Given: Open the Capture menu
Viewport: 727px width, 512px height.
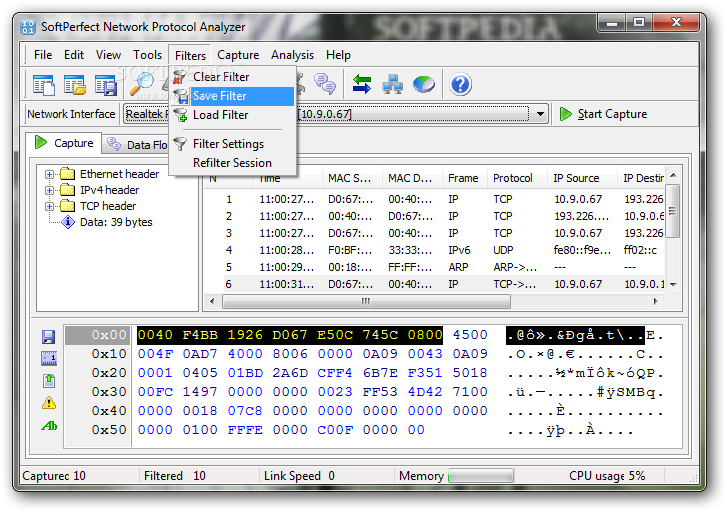Looking at the screenshot, I should 238,55.
